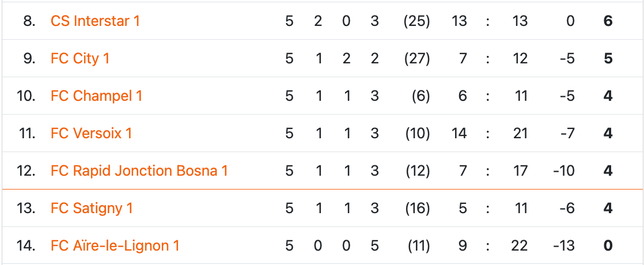Open the FC Aïre-le-Lignon 1 link
Viewport: 644px width, 265px height.
(x=115, y=246)
